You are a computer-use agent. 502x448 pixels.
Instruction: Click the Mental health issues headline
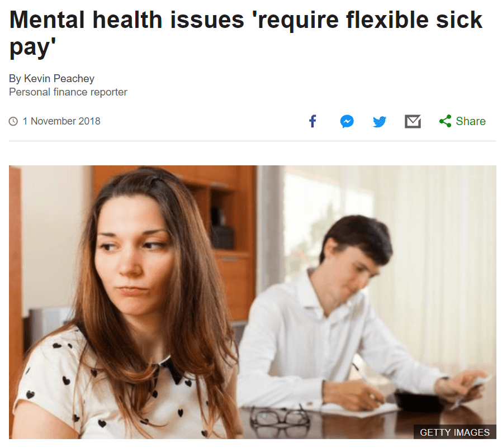pos(245,33)
